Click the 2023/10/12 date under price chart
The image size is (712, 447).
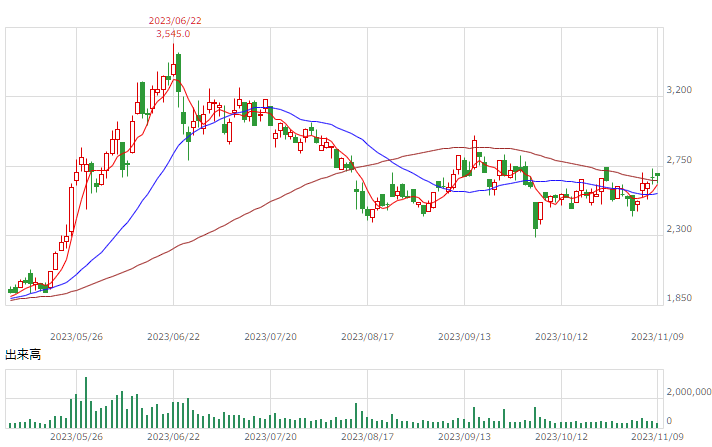(x=561, y=337)
